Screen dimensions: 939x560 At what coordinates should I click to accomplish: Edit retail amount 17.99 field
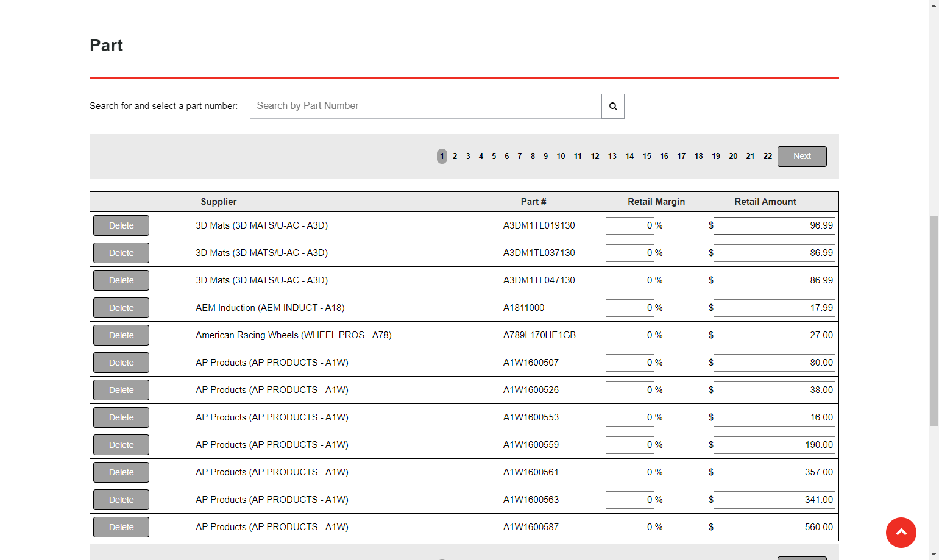(774, 308)
